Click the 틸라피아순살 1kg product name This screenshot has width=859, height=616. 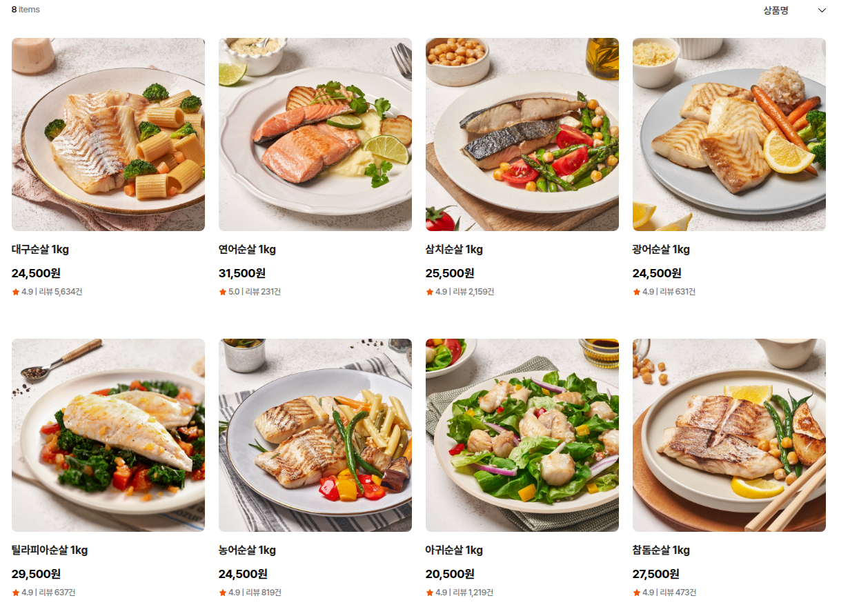[x=50, y=550]
